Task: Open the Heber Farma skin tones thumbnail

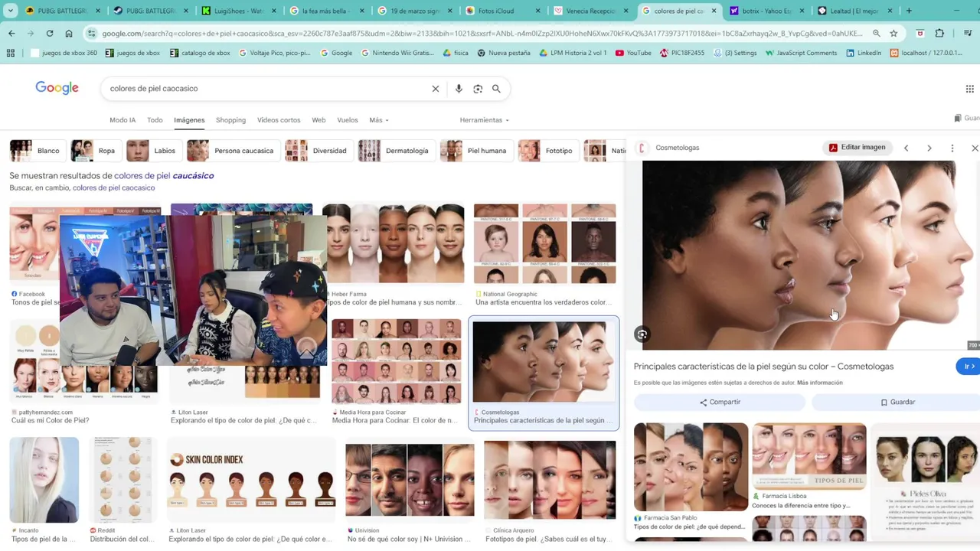Action: (x=394, y=243)
